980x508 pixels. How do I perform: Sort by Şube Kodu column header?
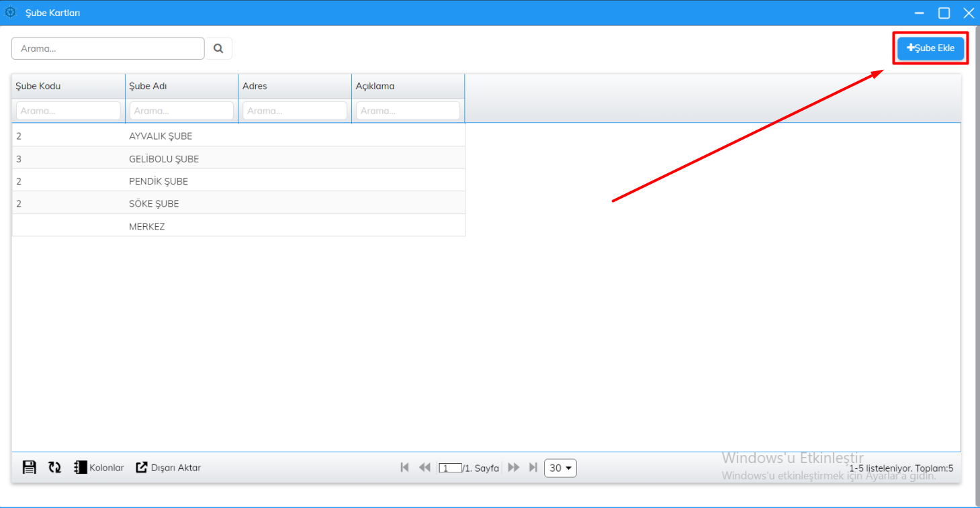pyautogui.click(x=38, y=86)
